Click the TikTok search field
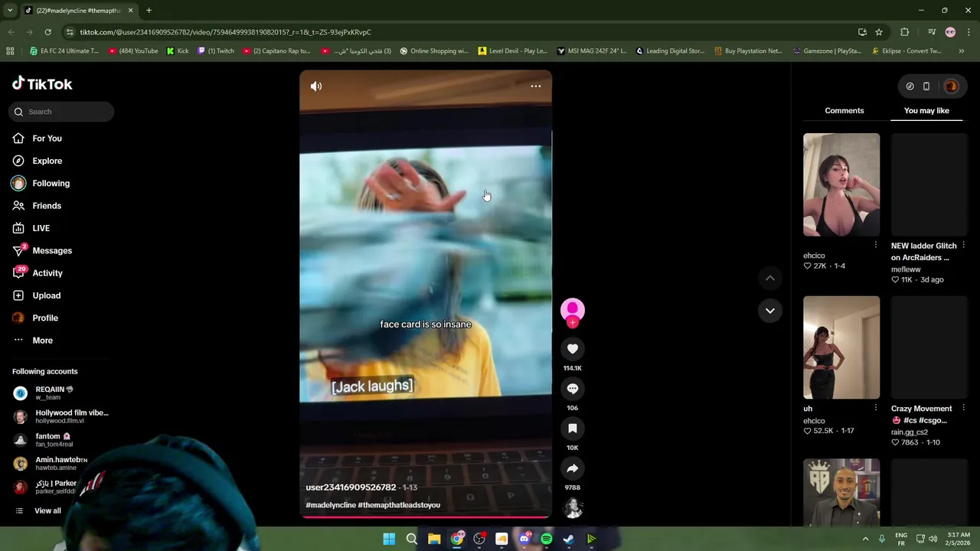Screen dimensions: 980x551 (62, 112)
